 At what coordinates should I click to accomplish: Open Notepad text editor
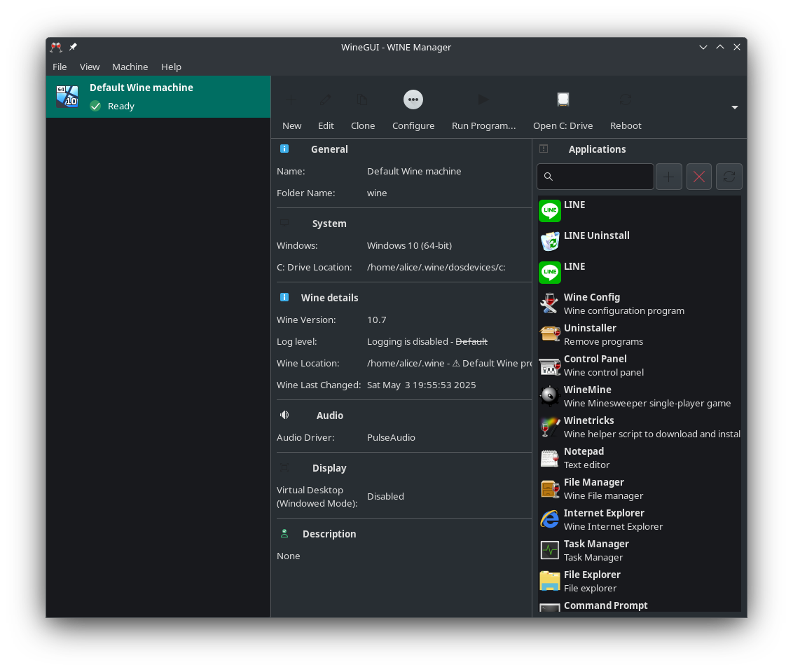tap(584, 458)
